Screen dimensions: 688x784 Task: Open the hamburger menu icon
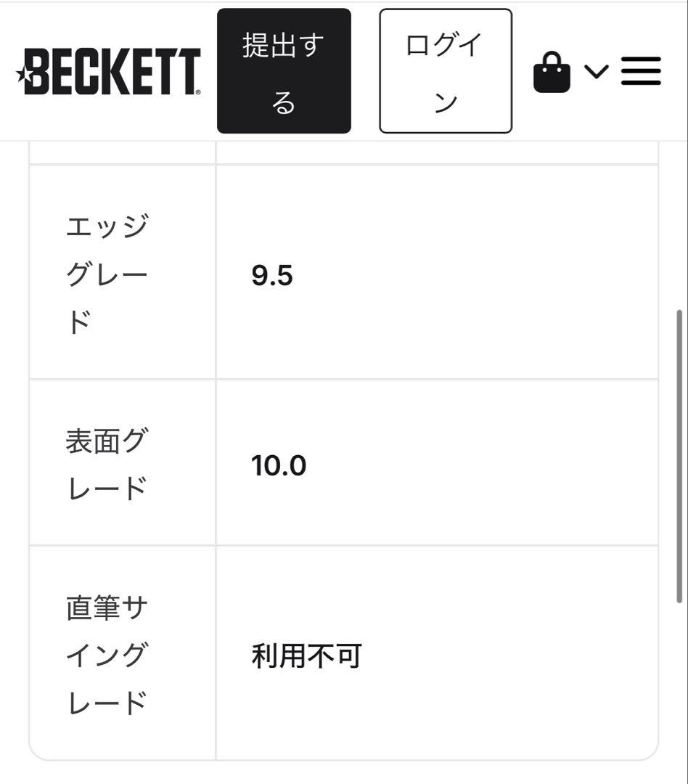point(641,72)
